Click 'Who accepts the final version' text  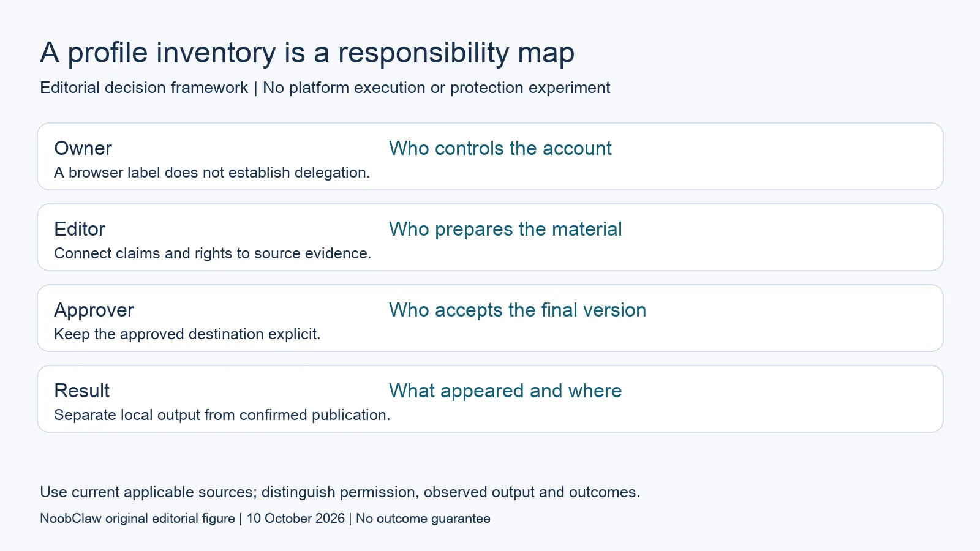point(518,310)
